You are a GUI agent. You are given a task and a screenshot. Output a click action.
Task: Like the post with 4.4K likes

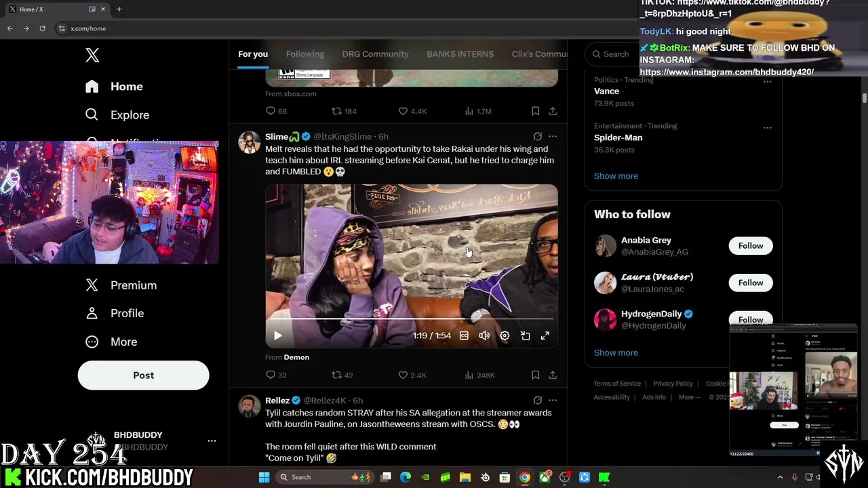[x=412, y=111]
